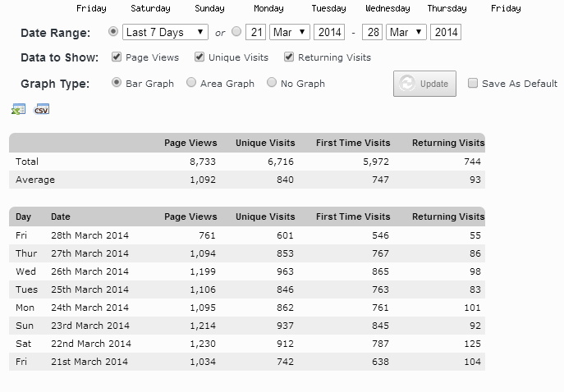
Task: Select the No Graph option
Action: [272, 83]
